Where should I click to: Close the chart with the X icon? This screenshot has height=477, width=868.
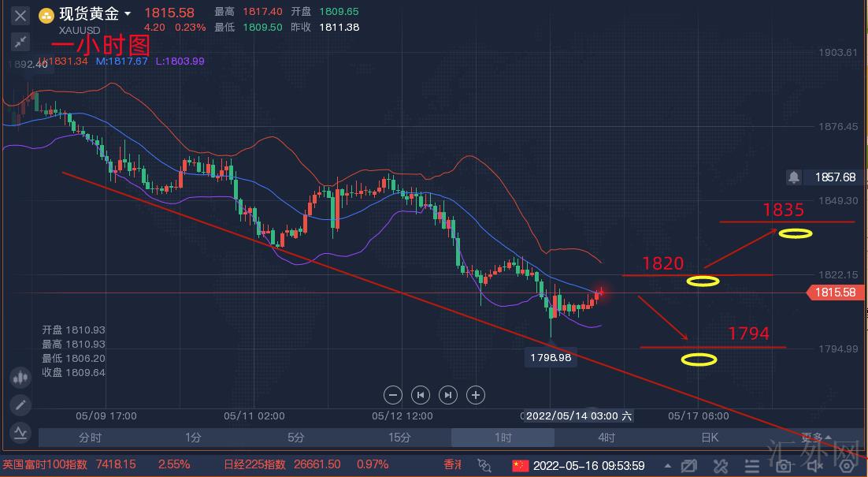20,15
